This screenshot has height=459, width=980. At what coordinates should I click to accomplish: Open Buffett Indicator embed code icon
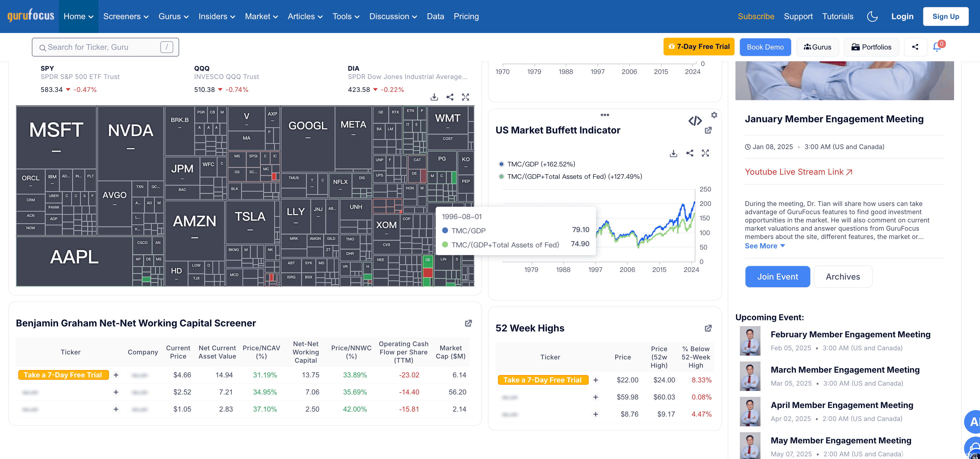pos(695,121)
